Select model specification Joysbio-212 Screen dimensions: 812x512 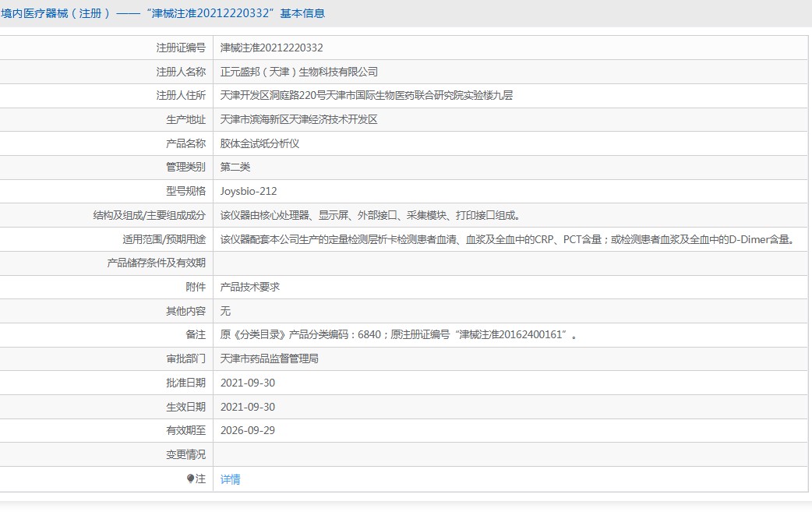pyautogui.click(x=249, y=191)
